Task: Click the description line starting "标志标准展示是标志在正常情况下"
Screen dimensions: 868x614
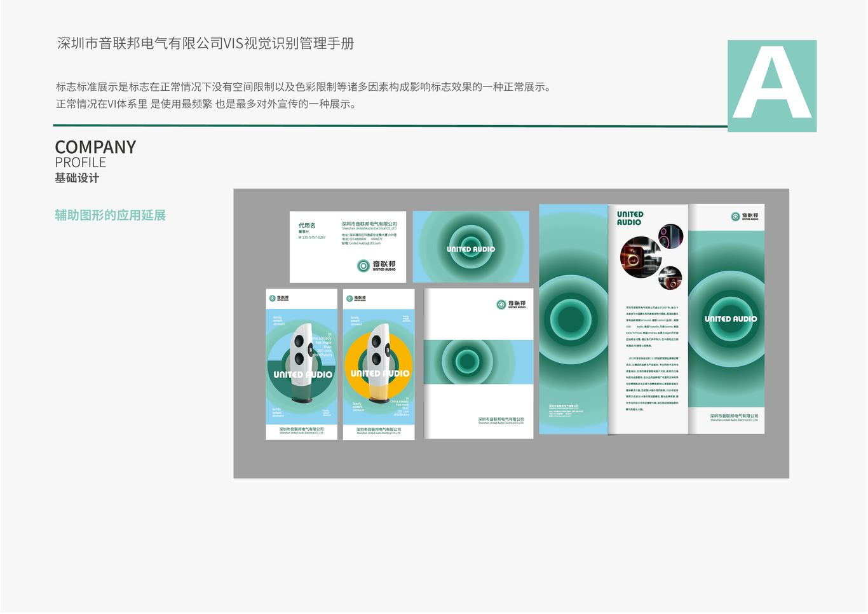Action: (304, 87)
